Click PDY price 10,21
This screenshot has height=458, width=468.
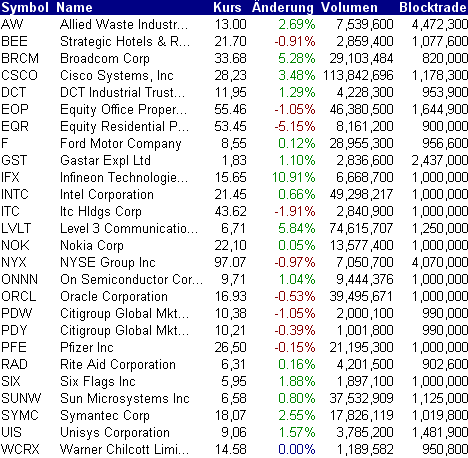point(230,330)
